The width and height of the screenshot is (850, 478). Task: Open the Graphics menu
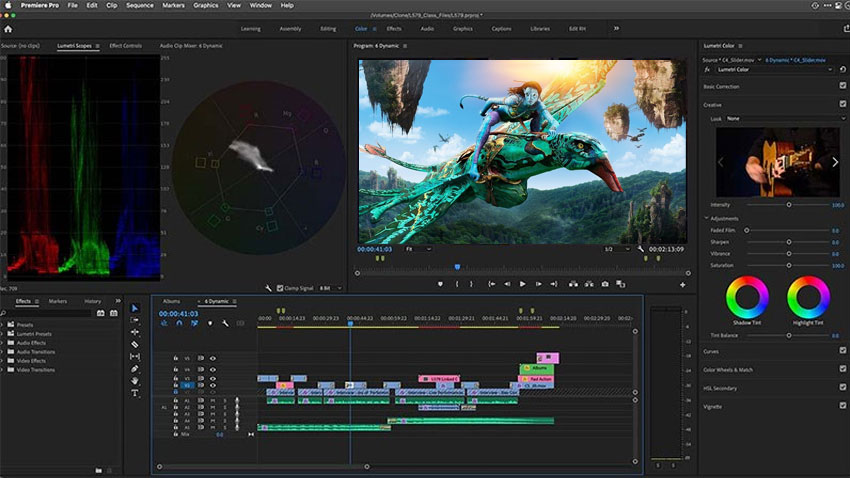pos(206,5)
